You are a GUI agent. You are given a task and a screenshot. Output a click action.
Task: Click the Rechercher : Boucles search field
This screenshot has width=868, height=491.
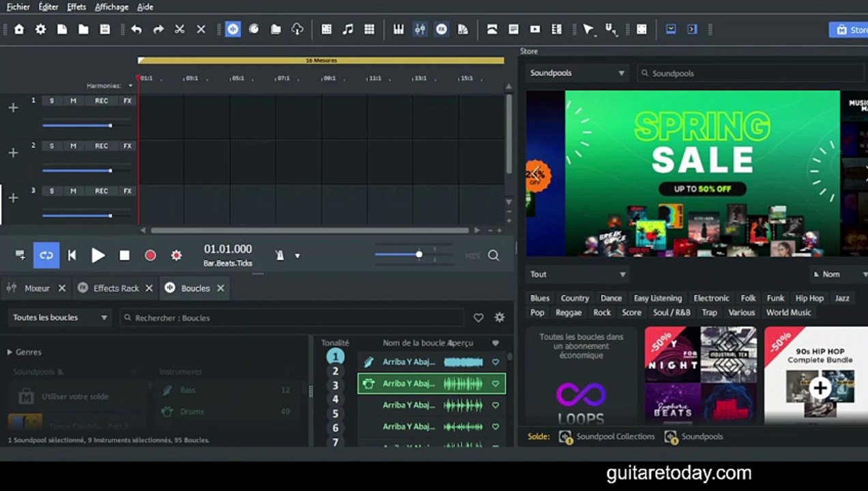(x=292, y=318)
